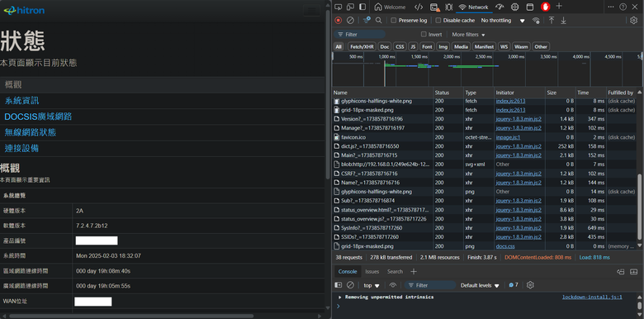The image size is (644, 319).
Task: Open the DevTools three-dot menu
Action: pyautogui.click(x=611, y=7)
